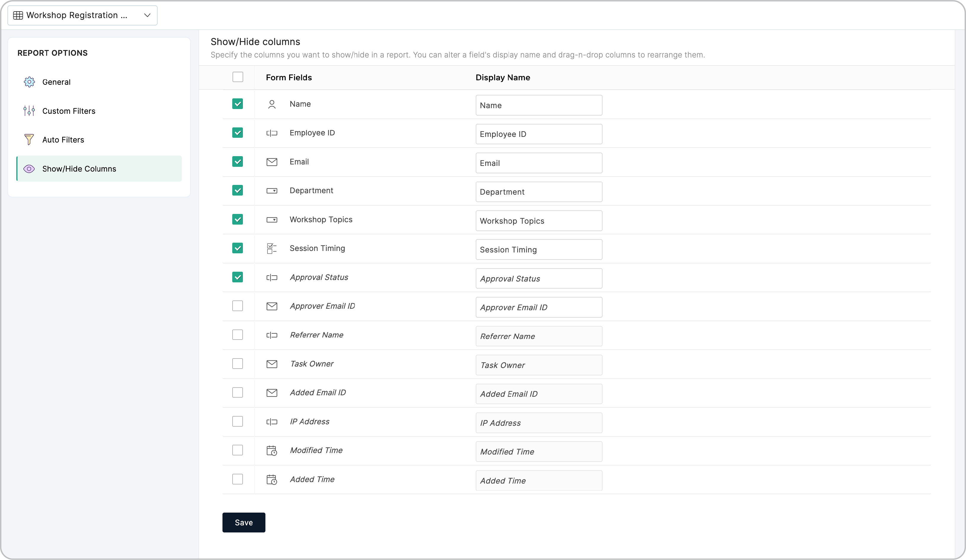Check the select-all checkbox in header row

click(x=238, y=77)
